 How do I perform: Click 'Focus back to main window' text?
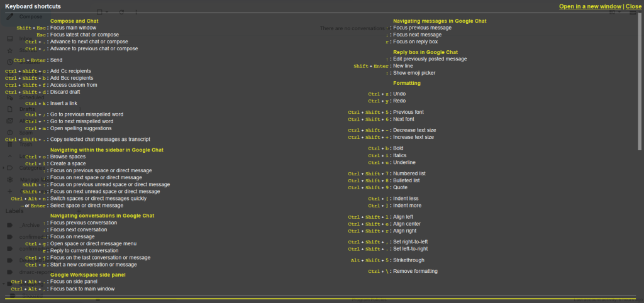[82, 289]
